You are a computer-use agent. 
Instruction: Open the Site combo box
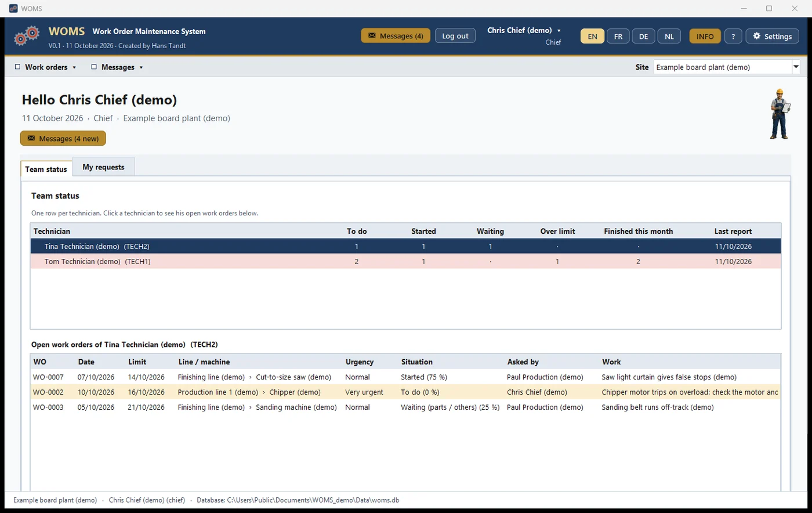pos(727,67)
